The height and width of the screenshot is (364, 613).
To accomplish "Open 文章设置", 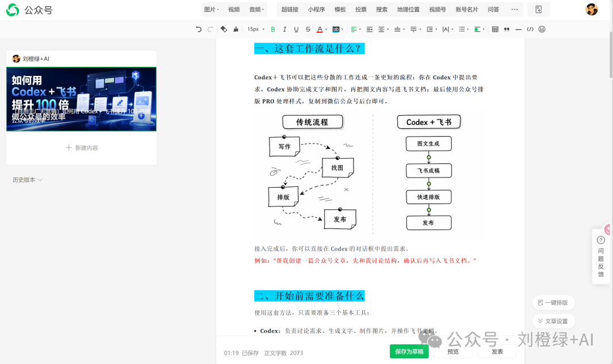I will coord(553,321).
